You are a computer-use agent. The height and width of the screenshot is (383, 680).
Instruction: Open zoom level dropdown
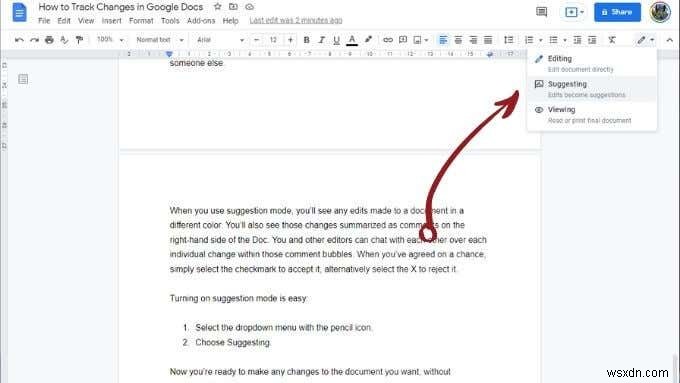point(110,39)
